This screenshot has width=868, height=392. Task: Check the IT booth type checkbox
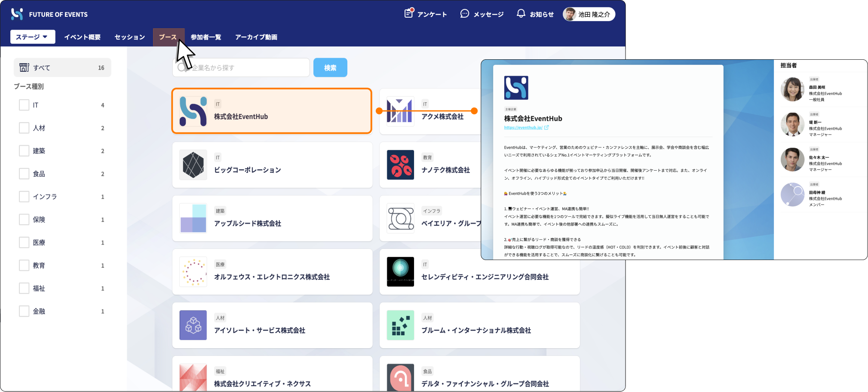[24, 105]
